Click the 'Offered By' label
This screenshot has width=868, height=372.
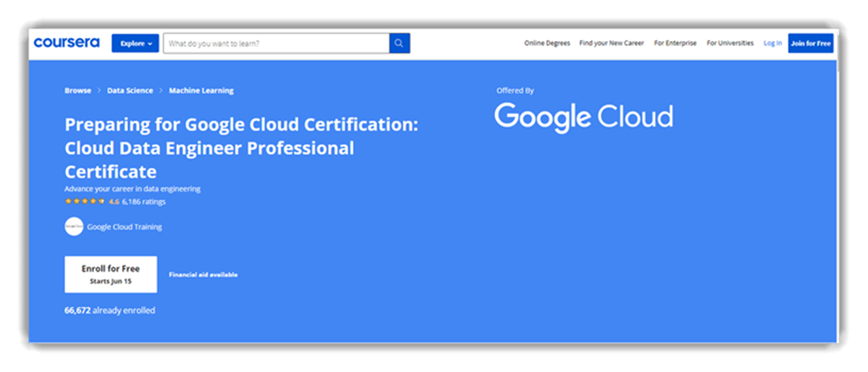click(515, 90)
